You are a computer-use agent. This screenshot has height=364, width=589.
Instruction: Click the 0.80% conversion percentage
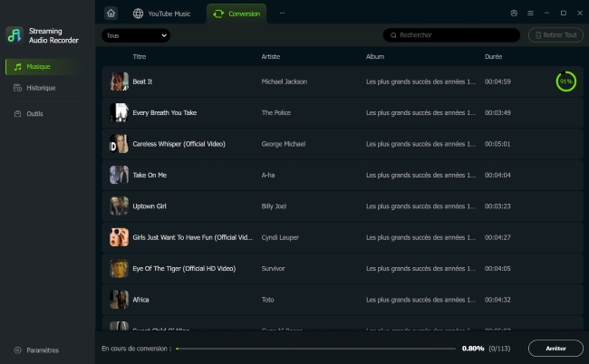473,349
